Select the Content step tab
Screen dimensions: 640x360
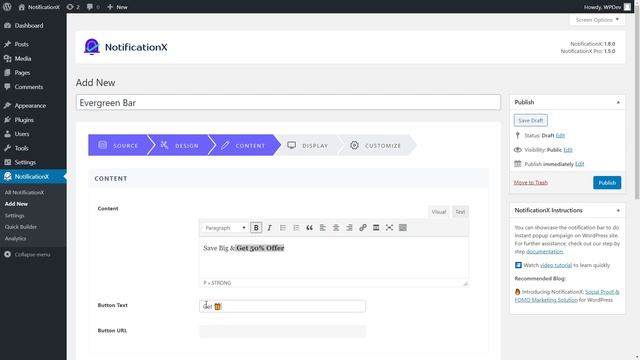coord(243,145)
